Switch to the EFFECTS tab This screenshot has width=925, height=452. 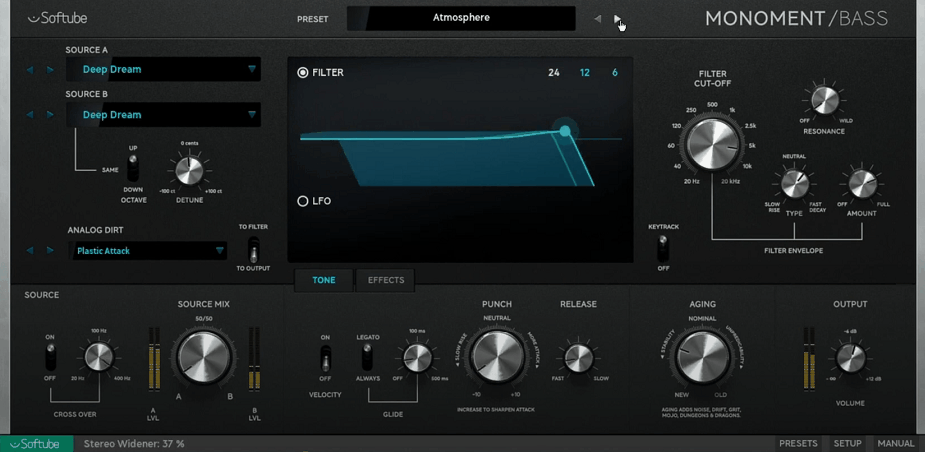386,280
